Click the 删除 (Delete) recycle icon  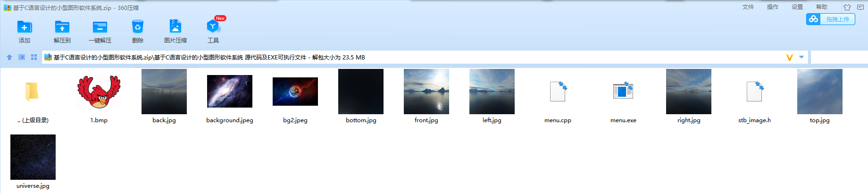138,27
